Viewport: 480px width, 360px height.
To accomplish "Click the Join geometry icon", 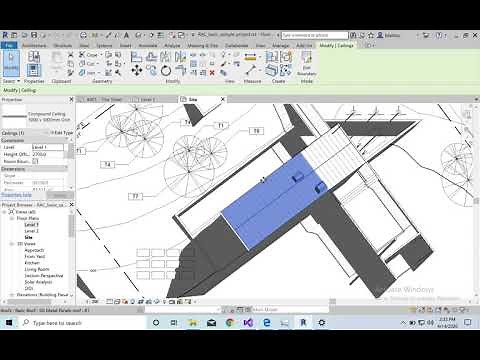I will click(x=82, y=72).
